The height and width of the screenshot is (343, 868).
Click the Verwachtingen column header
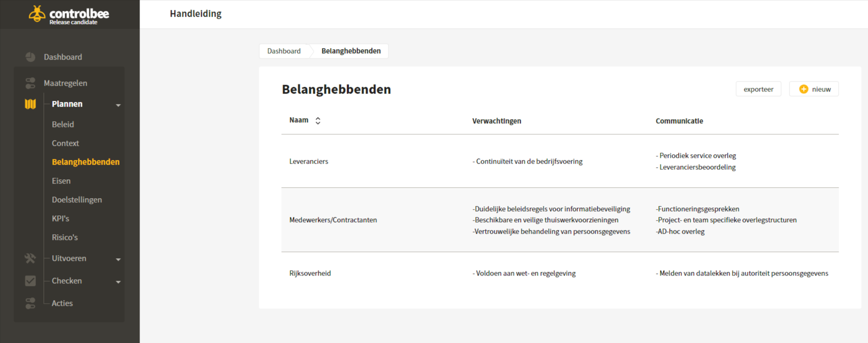coord(497,121)
